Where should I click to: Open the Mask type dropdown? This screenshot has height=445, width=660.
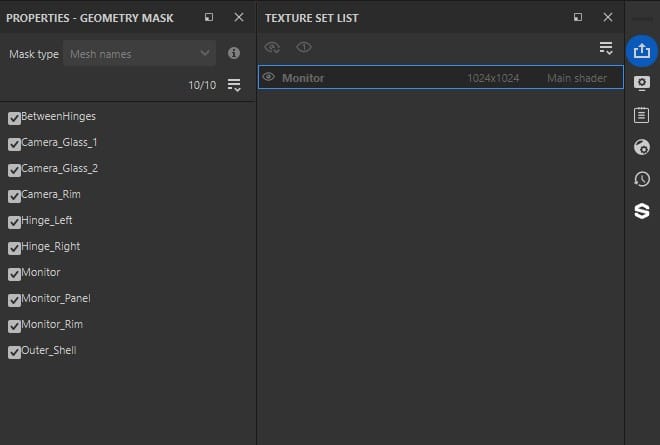140,53
